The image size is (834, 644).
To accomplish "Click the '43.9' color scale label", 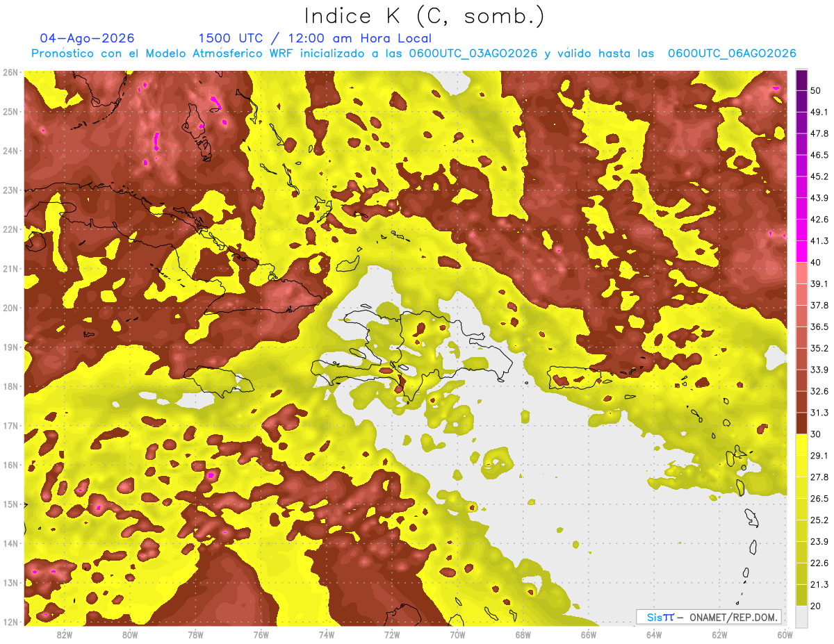I will pos(819,198).
